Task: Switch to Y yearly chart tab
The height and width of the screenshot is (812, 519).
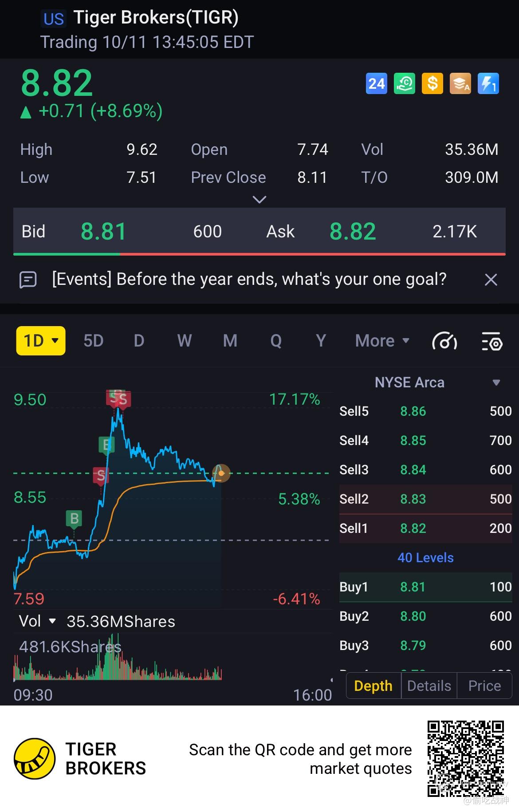Action: click(x=321, y=341)
